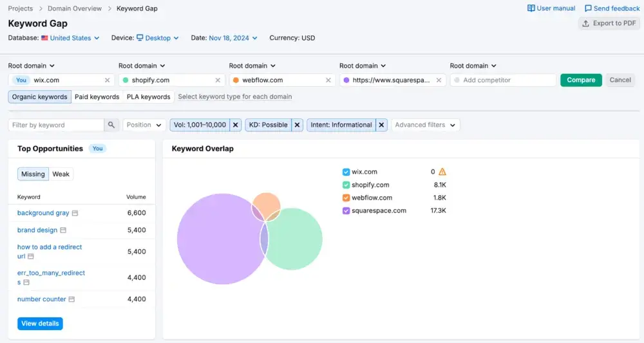Open SERP icon beside how to add a redirect url

click(30, 256)
